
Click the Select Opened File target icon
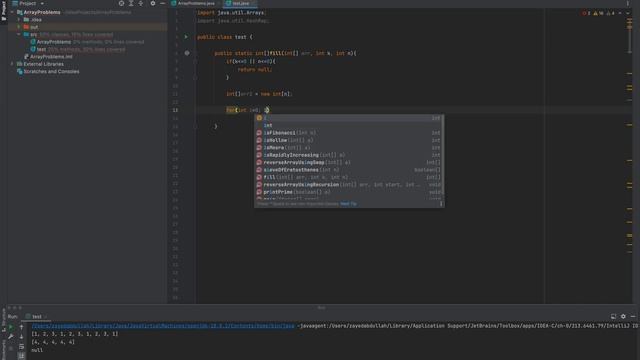121,3
